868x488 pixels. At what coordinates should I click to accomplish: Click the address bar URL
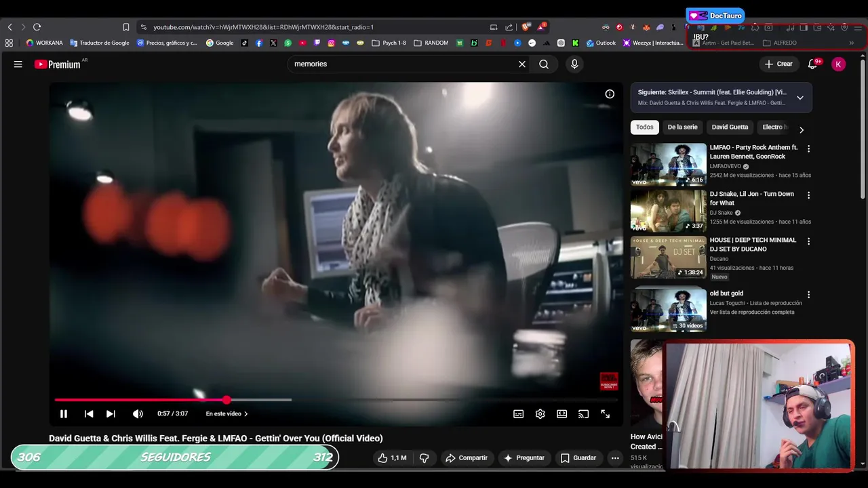(263, 27)
